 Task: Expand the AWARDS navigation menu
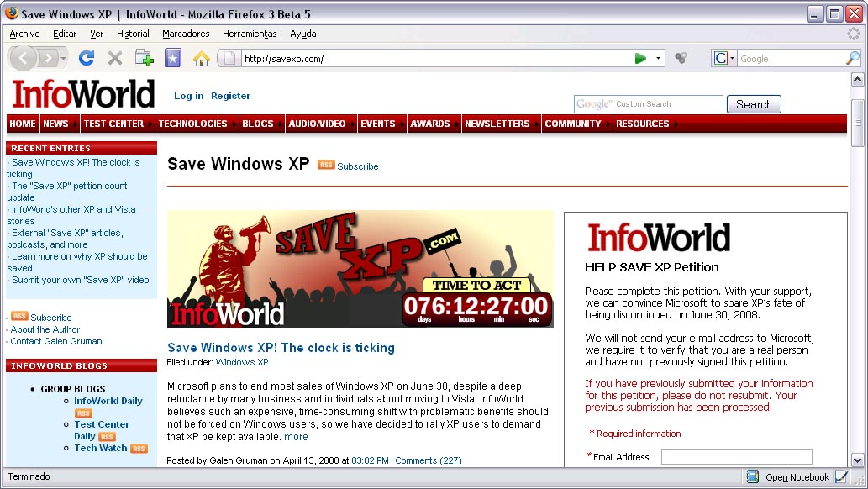click(x=434, y=124)
